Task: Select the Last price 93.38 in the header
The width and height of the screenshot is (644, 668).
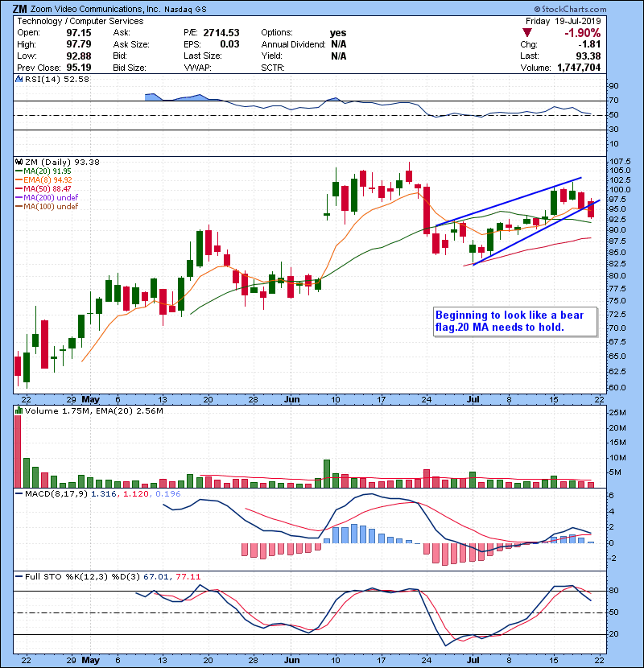Action: (x=588, y=56)
